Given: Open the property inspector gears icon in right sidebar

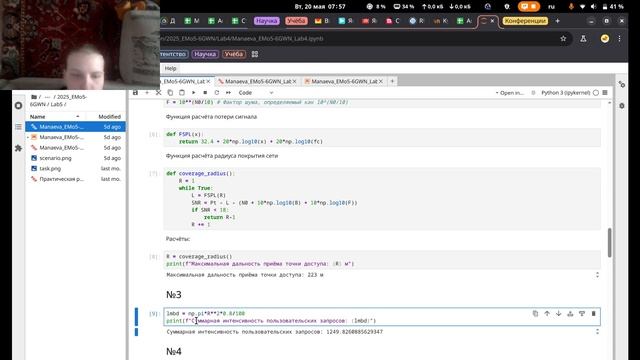Looking at the screenshot, I should click(x=622, y=84).
